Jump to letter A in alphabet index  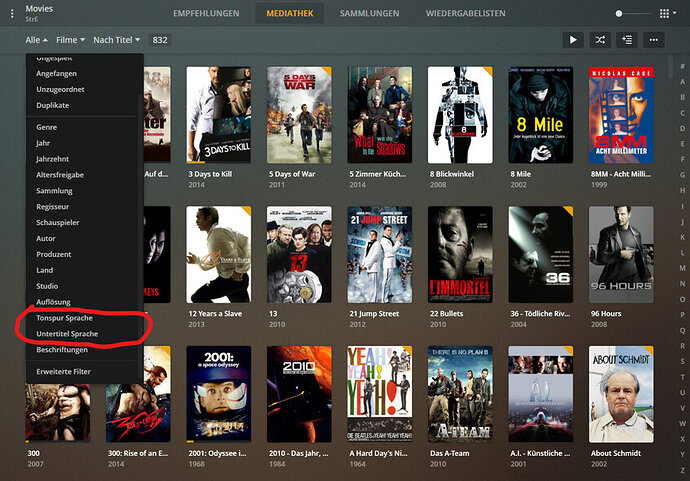(683, 81)
